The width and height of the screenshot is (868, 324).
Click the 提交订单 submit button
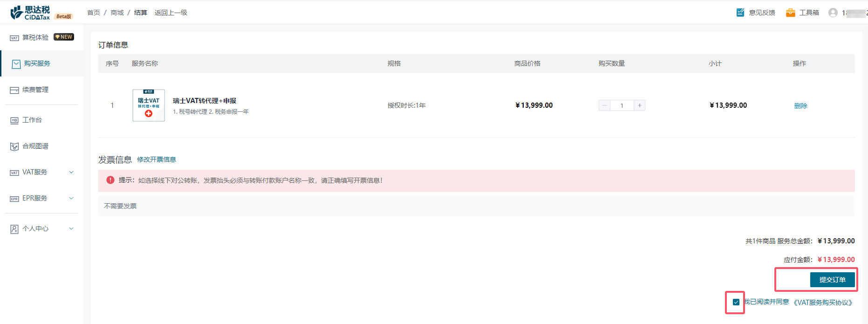(x=832, y=280)
